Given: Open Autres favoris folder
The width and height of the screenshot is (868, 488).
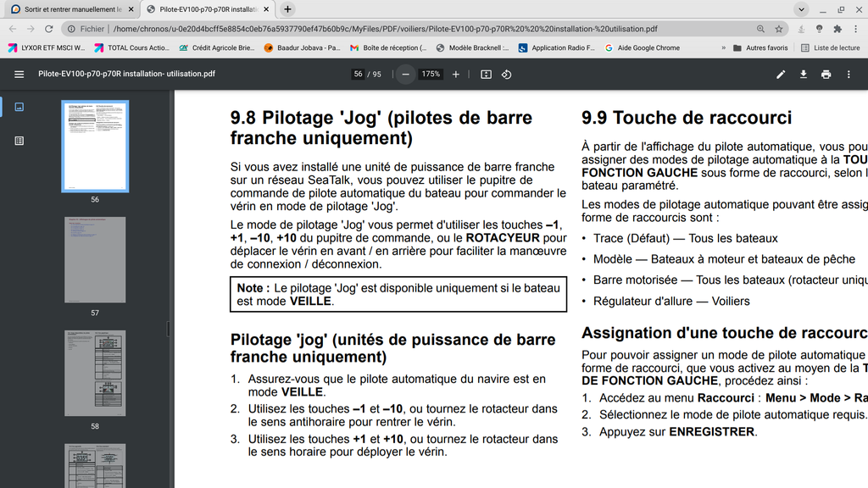Looking at the screenshot, I should [x=760, y=48].
